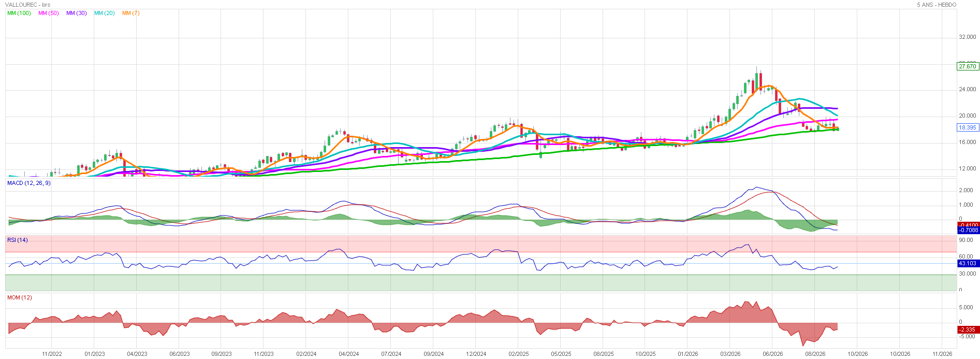The image size is (980, 359).
Task: Click the "MOM (12)" indicator label
Action: click(20, 297)
